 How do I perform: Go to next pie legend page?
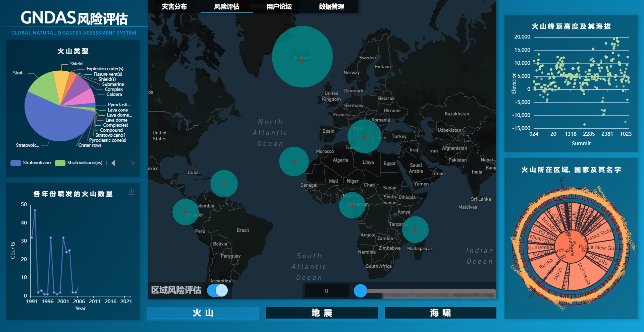pyautogui.click(x=133, y=163)
